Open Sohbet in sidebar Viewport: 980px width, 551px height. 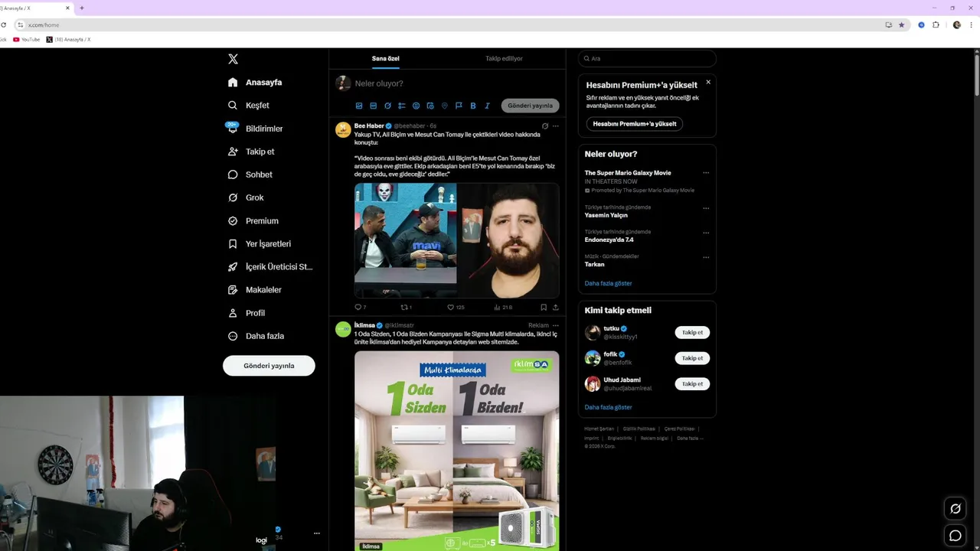[250, 174]
